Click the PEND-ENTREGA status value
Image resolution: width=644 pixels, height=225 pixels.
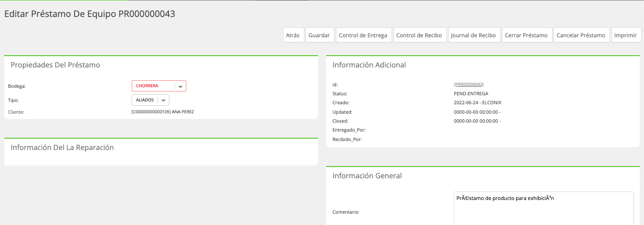471,93
